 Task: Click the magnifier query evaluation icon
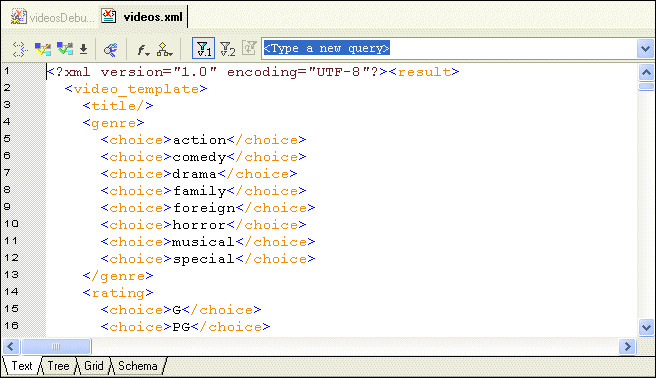[110, 49]
